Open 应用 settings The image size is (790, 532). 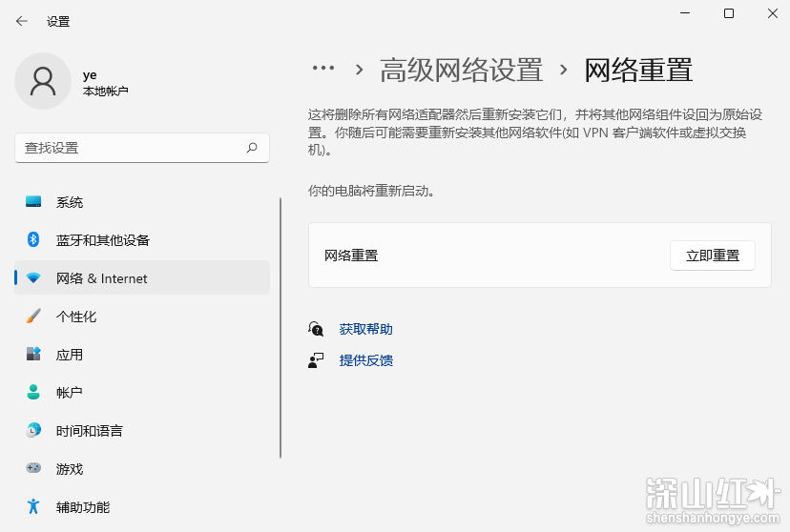point(142,355)
